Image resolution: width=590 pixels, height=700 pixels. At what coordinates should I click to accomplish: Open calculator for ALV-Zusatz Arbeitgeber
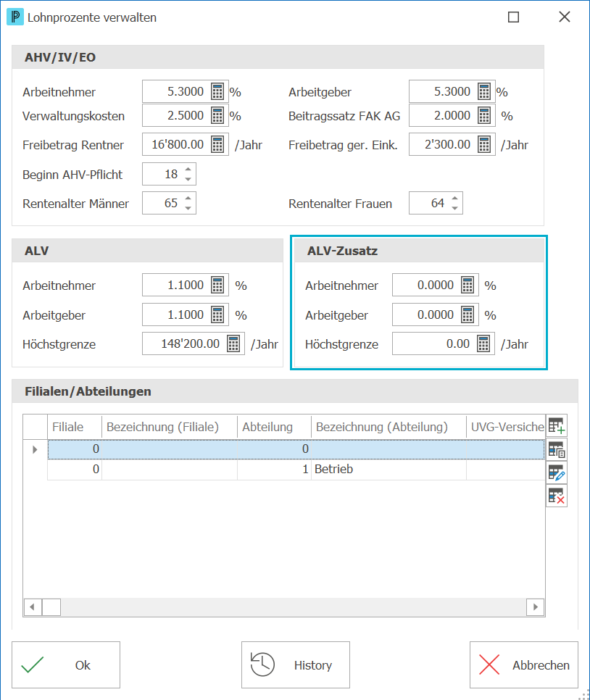(468, 314)
